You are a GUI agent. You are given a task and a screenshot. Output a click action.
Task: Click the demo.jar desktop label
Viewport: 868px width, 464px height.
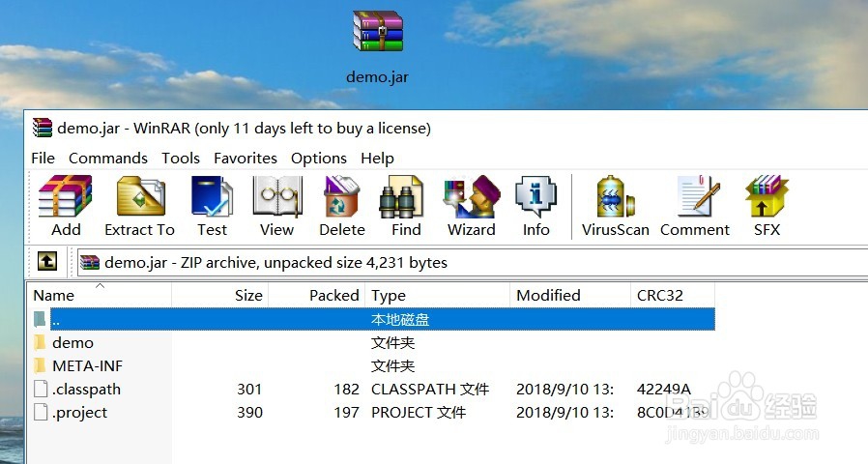[x=378, y=77]
